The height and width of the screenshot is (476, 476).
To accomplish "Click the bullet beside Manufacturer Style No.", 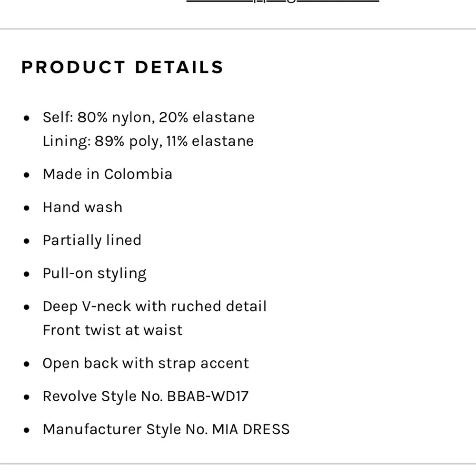I will point(27,430).
